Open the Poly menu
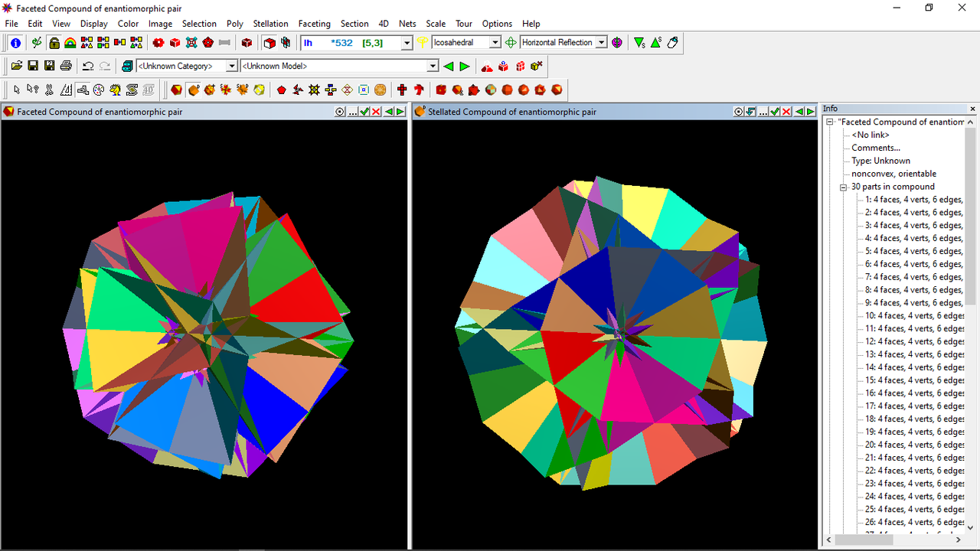 click(234, 24)
